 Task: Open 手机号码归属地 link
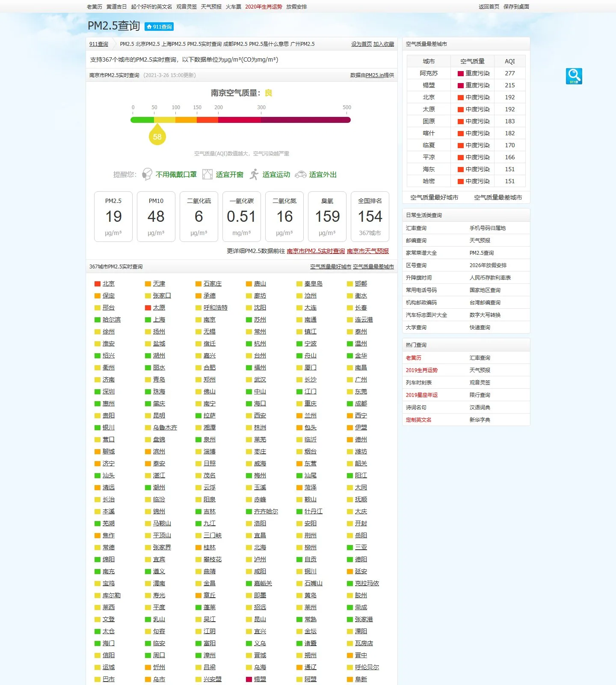[488, 228]
